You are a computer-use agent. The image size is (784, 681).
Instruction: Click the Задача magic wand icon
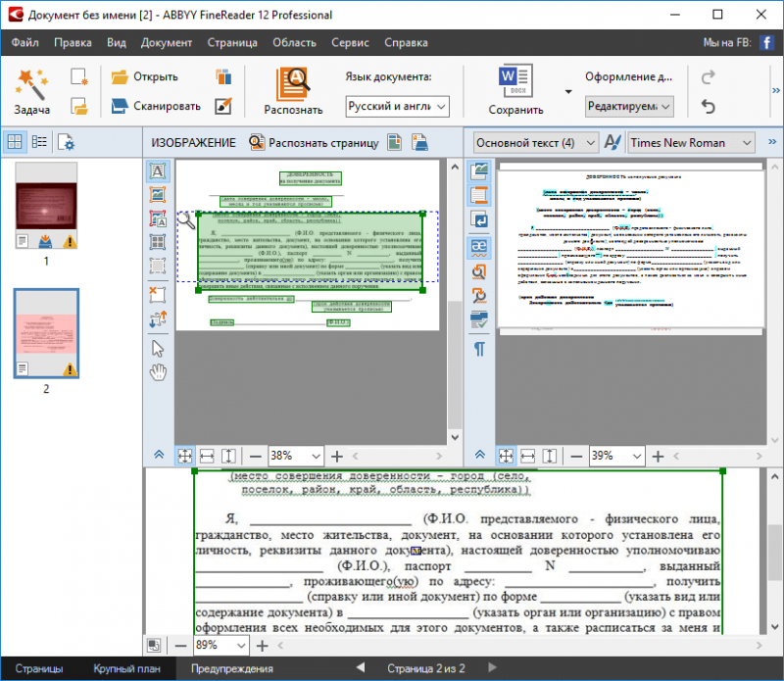click(x=31, y=84)
